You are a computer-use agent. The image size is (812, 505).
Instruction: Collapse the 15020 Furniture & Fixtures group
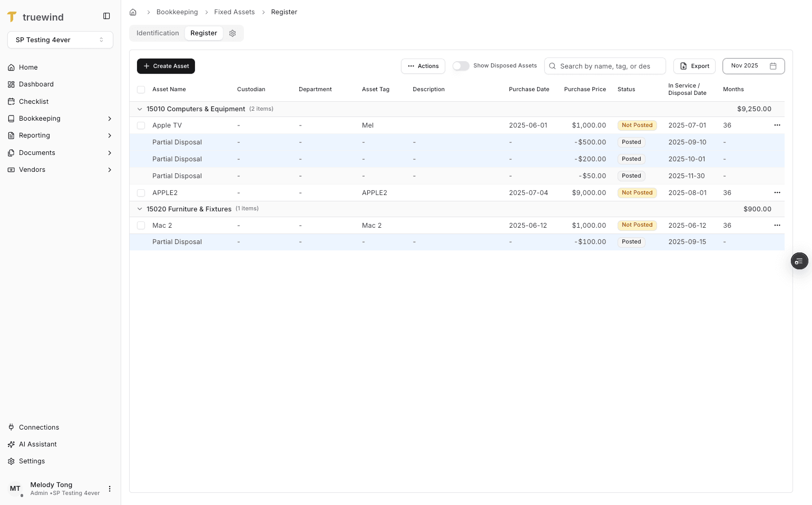click(x=140, y=209)
